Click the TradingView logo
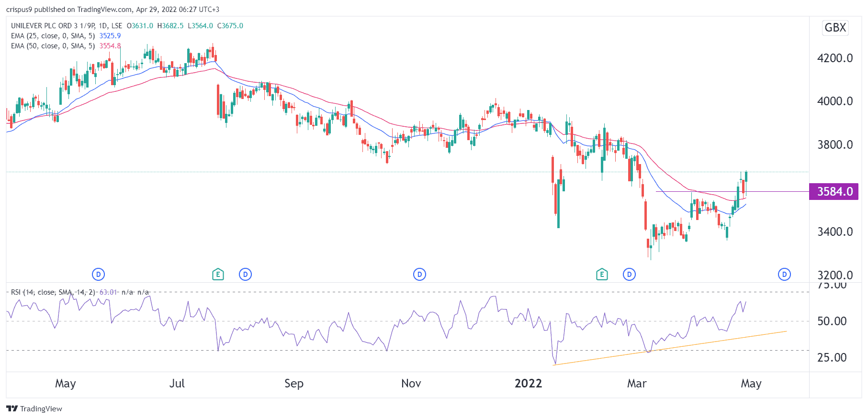This screenshot has width=868, height=419. (34, 408)
